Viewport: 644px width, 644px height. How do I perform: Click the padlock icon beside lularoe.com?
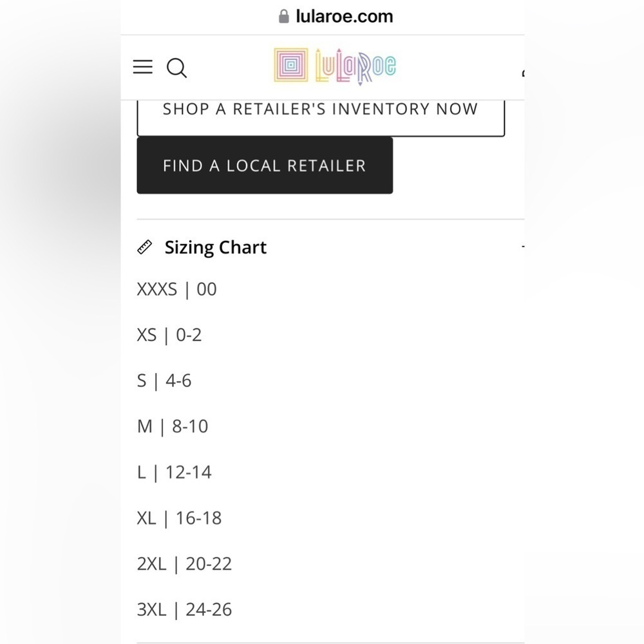point(284,17)
